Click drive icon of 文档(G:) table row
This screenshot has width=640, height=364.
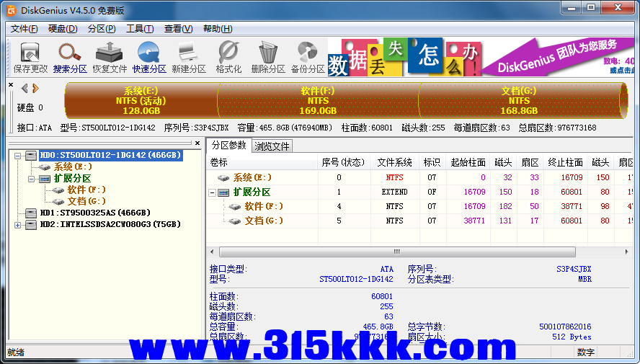235,221
